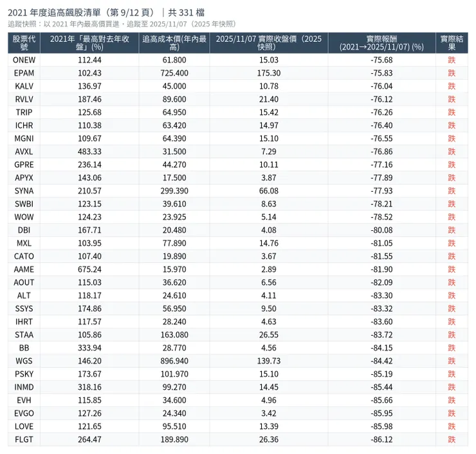
Task: Click the -75.68 return for ONEW
Action: pyautogui.click(x=381, y=60)
